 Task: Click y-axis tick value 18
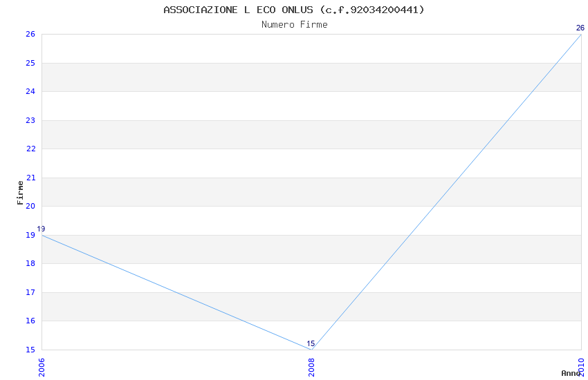pos(30,263)
